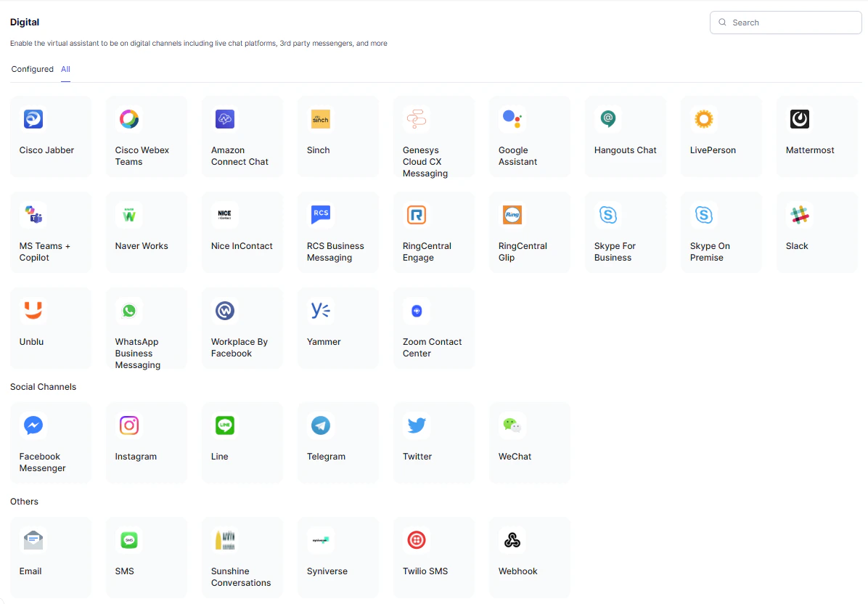Click the Twitter label text
The image size is (868, 604).
[417, 456]
